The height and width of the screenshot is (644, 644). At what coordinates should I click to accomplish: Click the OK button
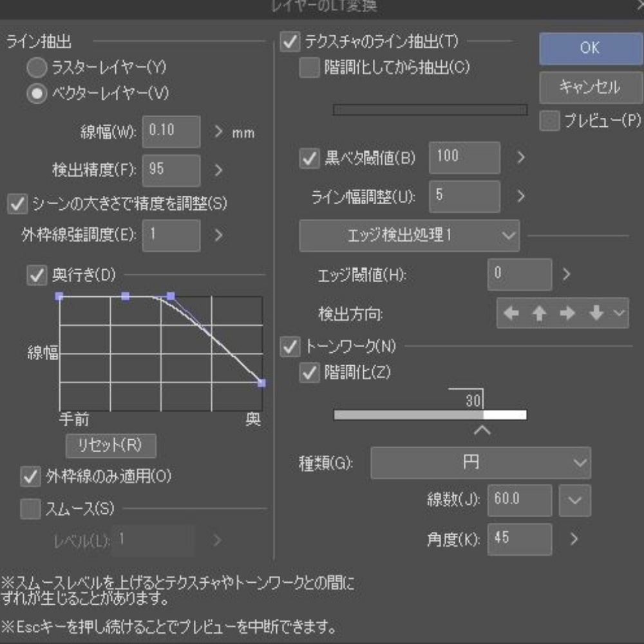[x=589, y=47]
